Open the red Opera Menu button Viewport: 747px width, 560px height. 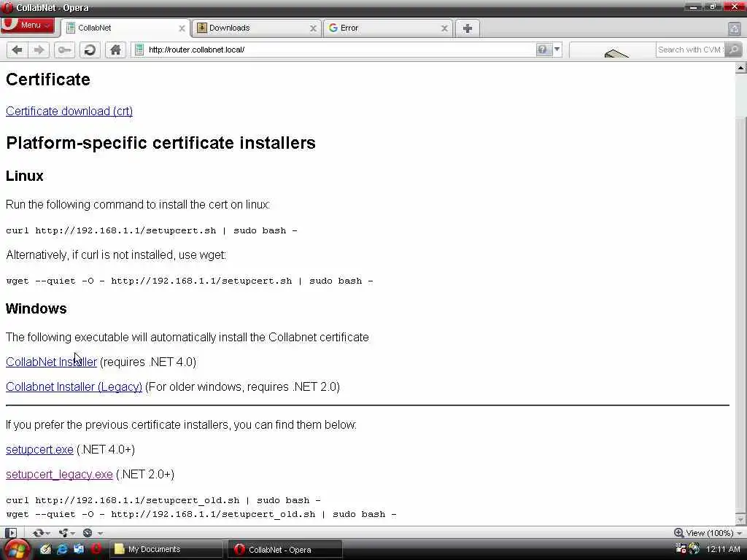pos(27,26)
